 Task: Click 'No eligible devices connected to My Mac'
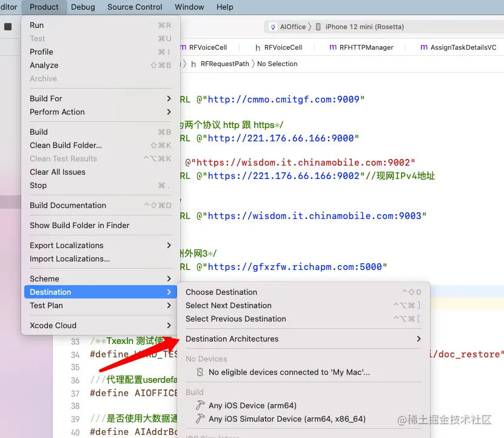303,372
